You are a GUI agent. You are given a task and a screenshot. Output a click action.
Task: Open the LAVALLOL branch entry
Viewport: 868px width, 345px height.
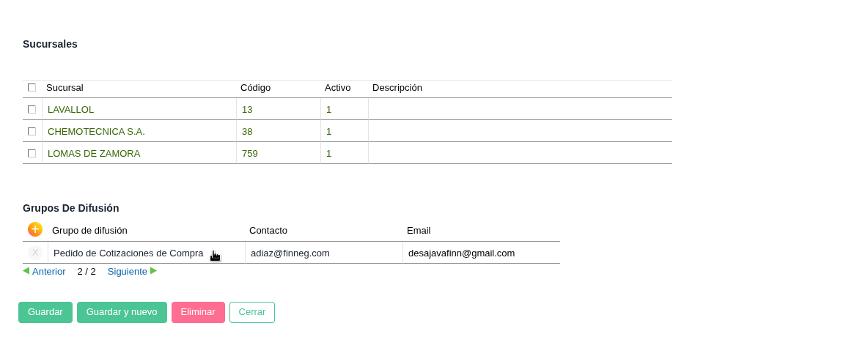pos(71,110)
